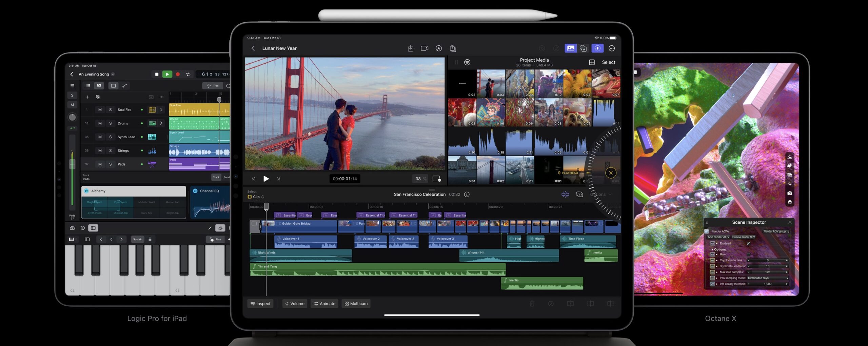
Task: Tap the viewer display options icon
Action: pos(437,179)
